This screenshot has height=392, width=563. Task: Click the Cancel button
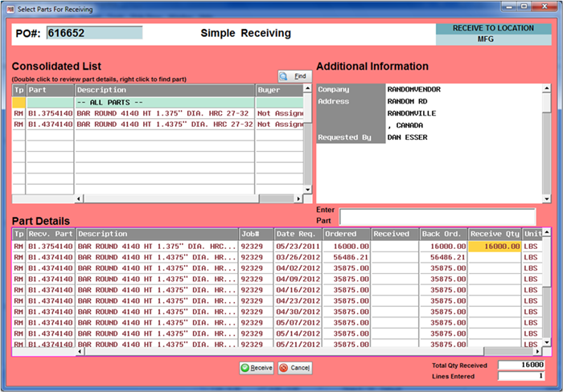295,368
